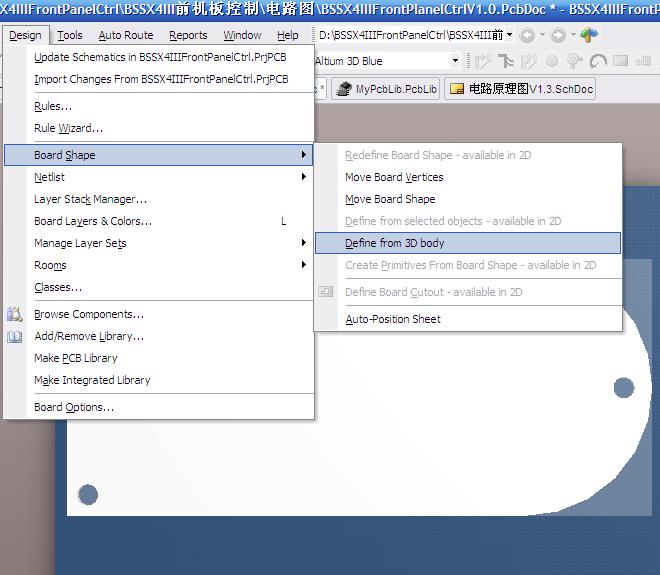Click the Browse Components binoculars icon

pyautogui.click(x=15, y=314)
